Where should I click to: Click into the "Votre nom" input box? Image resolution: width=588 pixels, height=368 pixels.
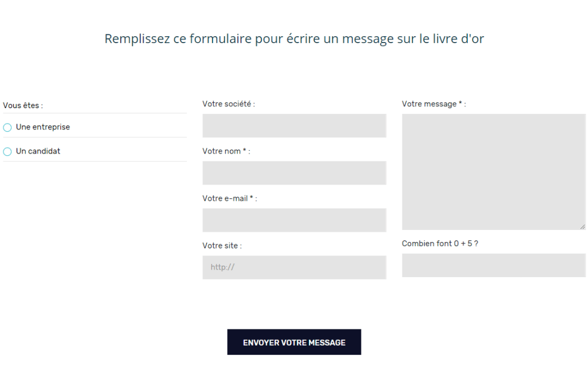[294, 172]
